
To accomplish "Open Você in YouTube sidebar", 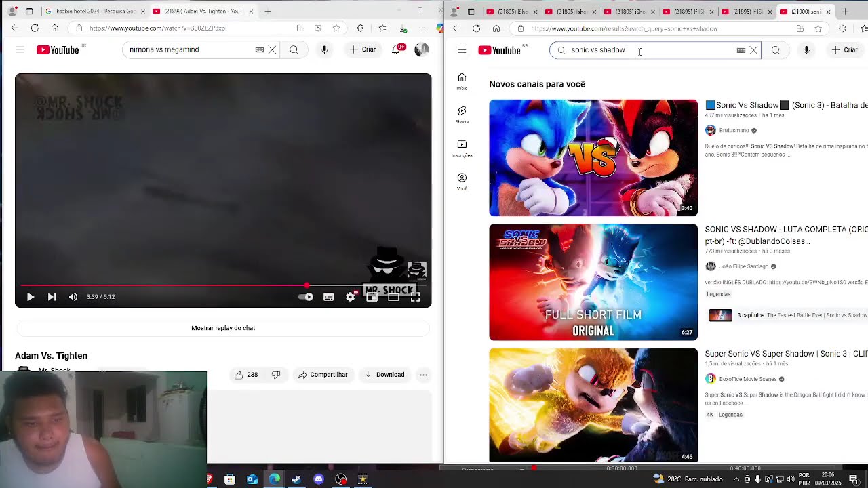I will tap(462, 182).
